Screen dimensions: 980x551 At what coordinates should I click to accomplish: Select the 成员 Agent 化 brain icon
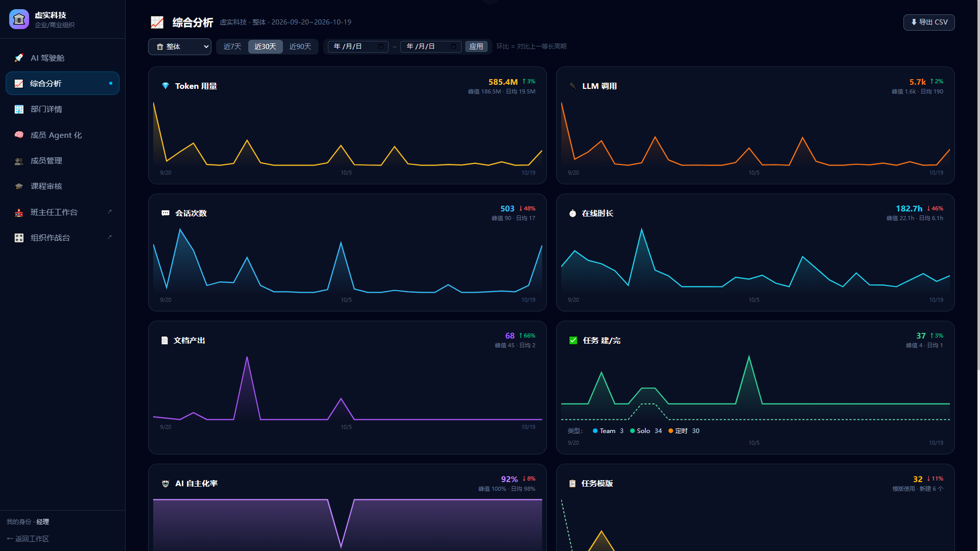point(19,135)
